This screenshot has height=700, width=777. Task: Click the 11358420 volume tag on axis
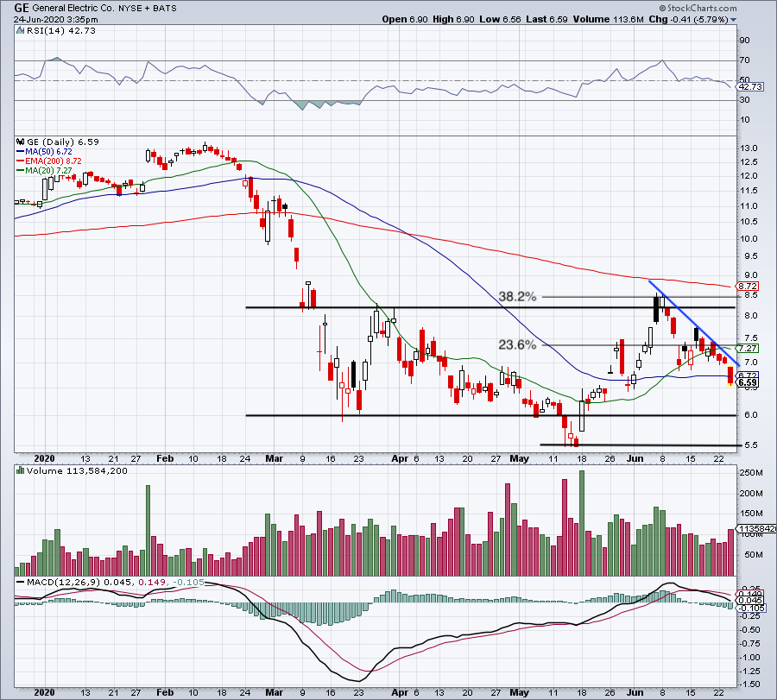756,529
